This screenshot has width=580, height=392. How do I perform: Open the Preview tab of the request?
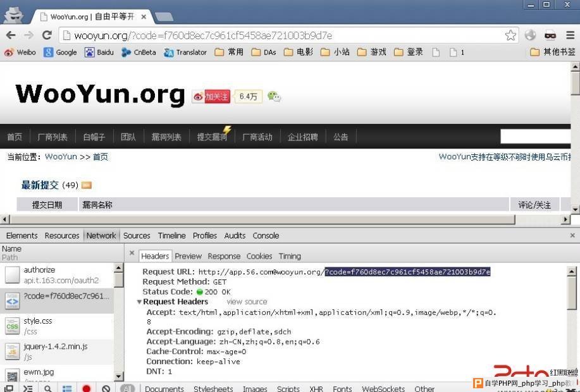click(188, 256)
